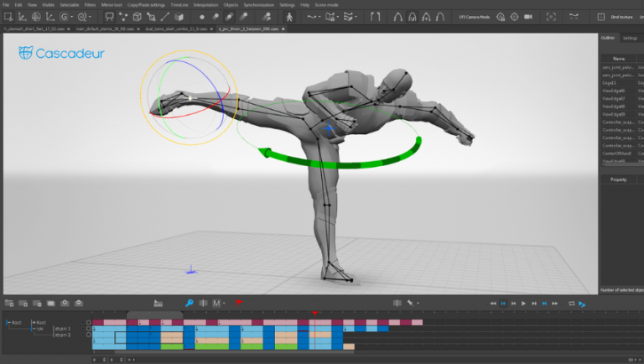This screenshot has height=364, width=644.
Task: Choose the global coordinate mode G icon
Action: coord(64,17)
